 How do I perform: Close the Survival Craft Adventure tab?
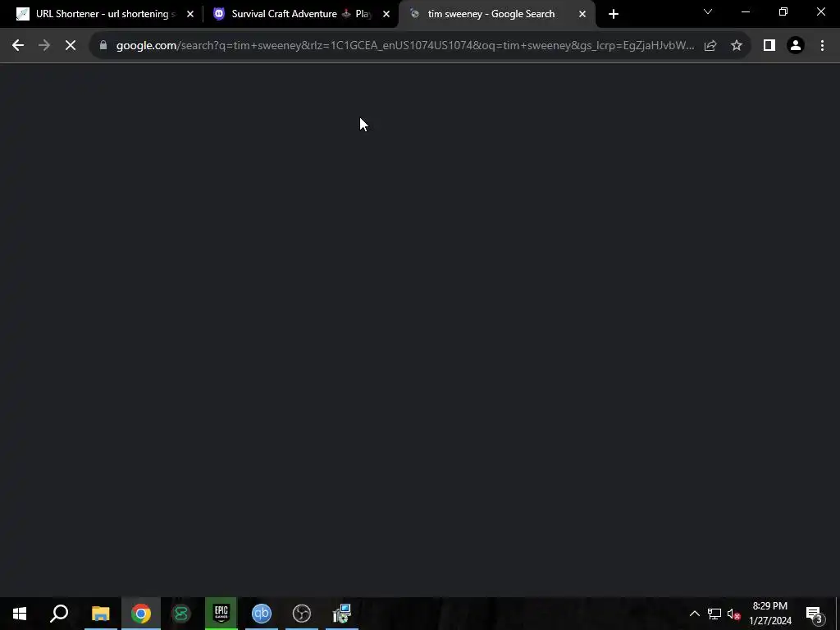pos(386,14)
